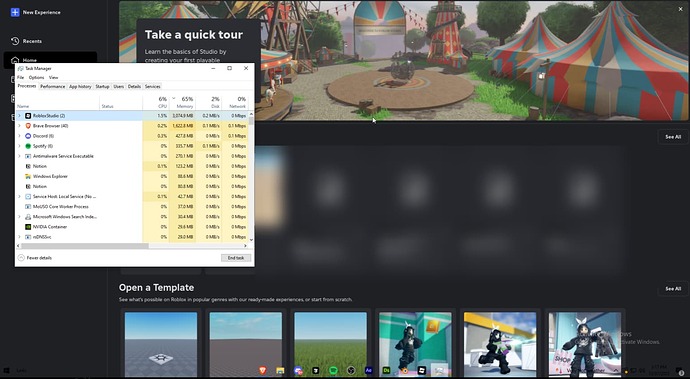Image resolution: width=690 pixels, height=379 pixels.
Task: Switch to the Services tab
Action: (152, 87)
